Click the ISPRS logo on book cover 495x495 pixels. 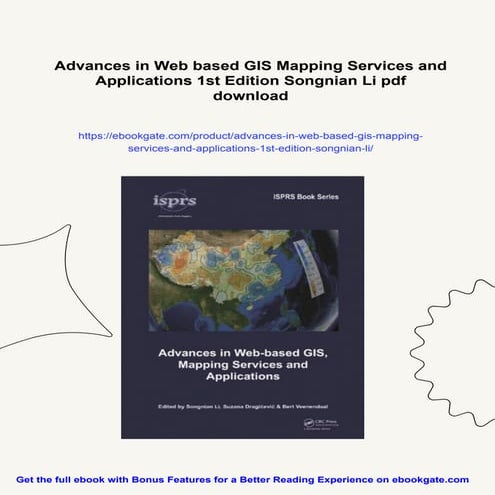point(175,203)
